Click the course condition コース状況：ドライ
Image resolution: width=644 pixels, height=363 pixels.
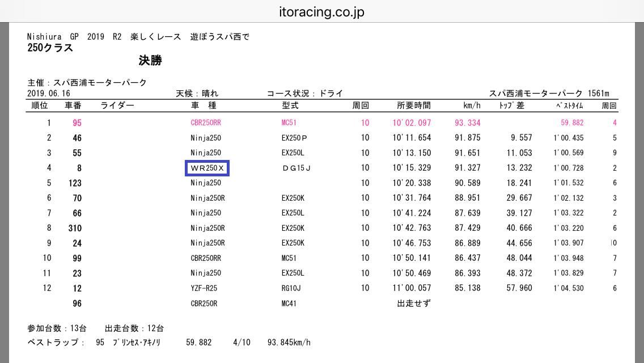tap(305, 94)
